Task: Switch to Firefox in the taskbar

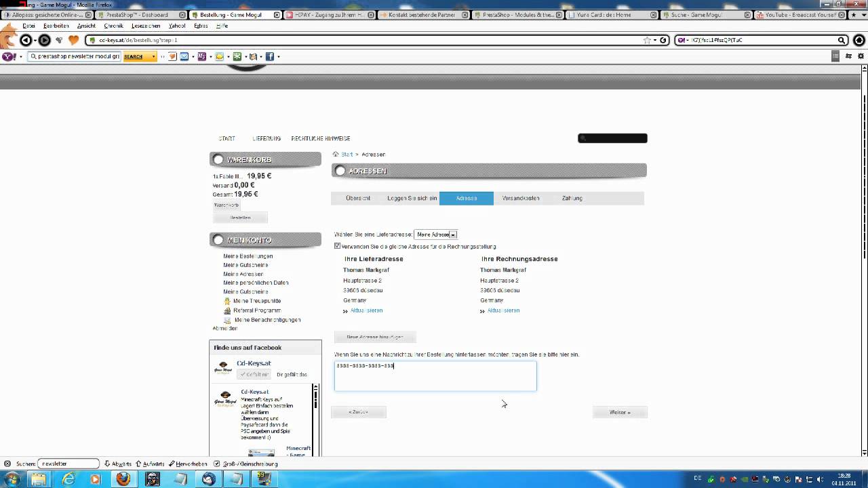Action: coord(123,479)
